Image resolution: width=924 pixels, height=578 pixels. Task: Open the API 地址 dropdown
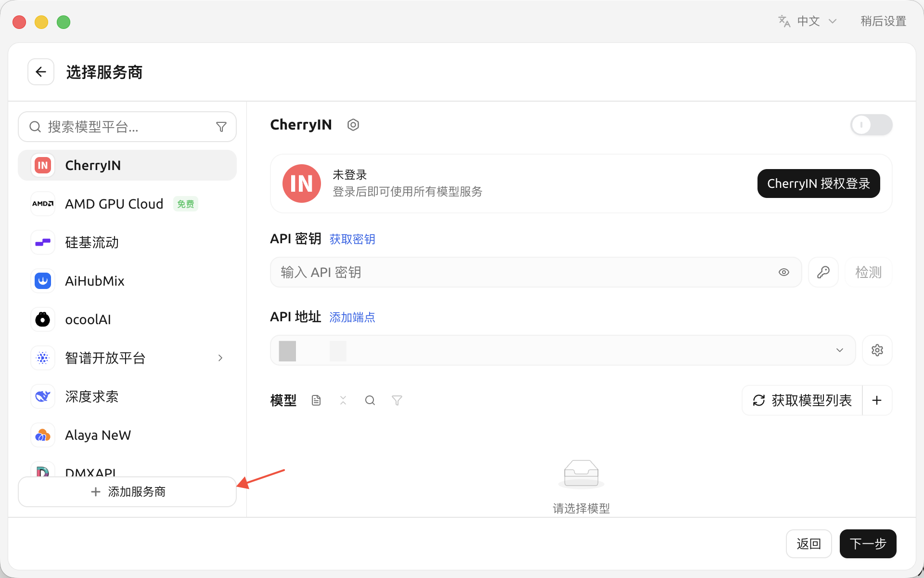click(x=563, y=350)
